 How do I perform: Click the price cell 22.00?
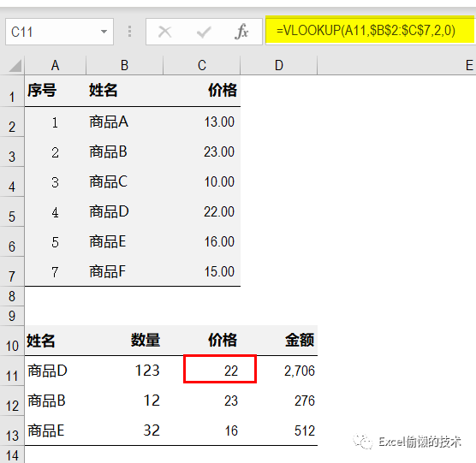point(202,211)
